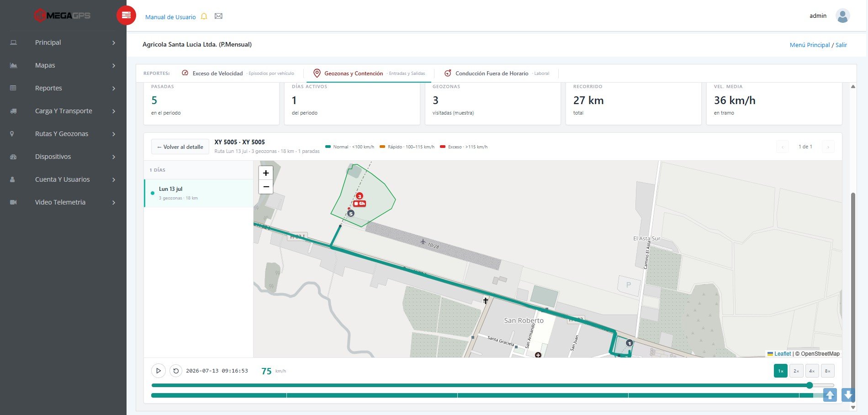This screenshot has width=868, height=415.
Task: Click the Recorrido 27 km card
Action: (x=634, y=103)
